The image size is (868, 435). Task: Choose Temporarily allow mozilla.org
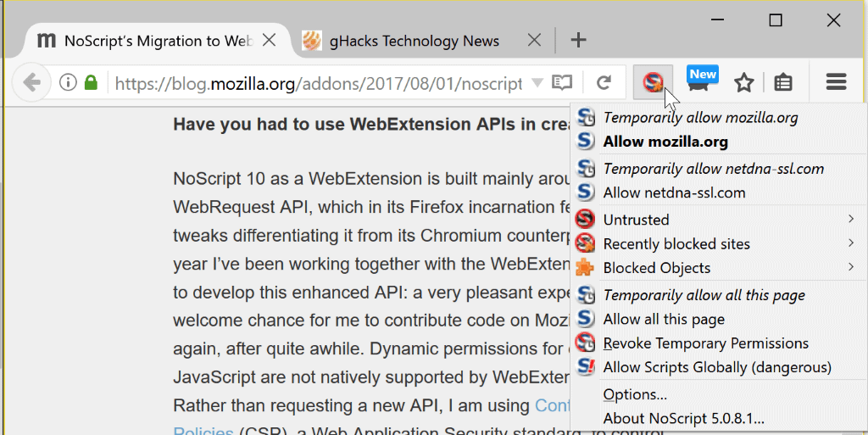[x=718, y=117]
